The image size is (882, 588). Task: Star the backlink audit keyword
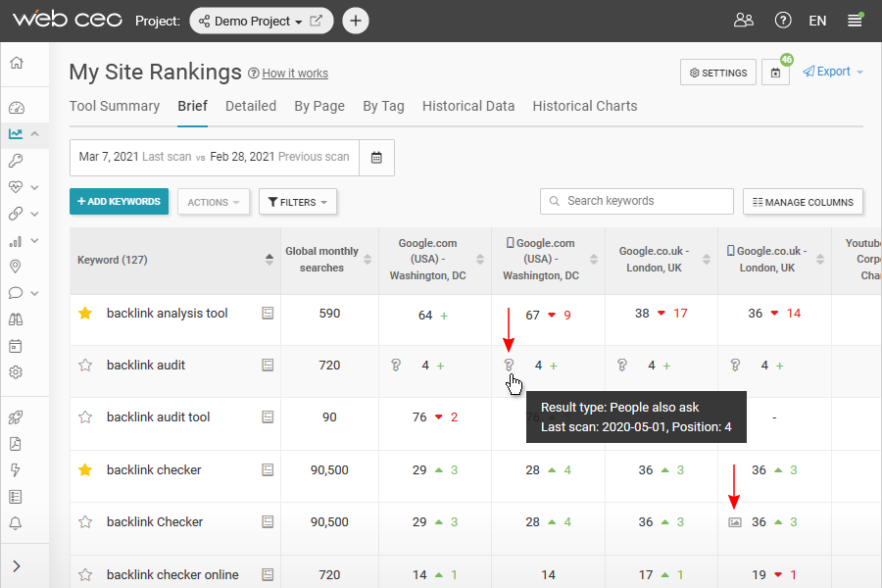tap(85, 366)
